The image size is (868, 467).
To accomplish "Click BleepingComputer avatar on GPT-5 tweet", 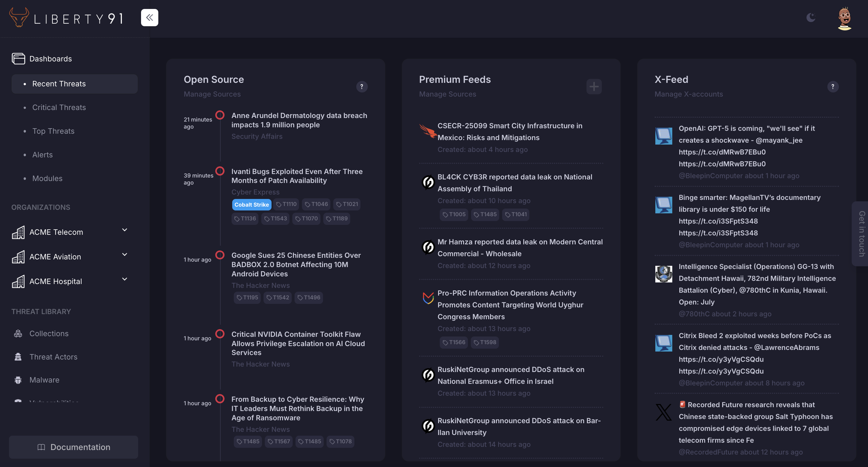I will pos(663,136).
